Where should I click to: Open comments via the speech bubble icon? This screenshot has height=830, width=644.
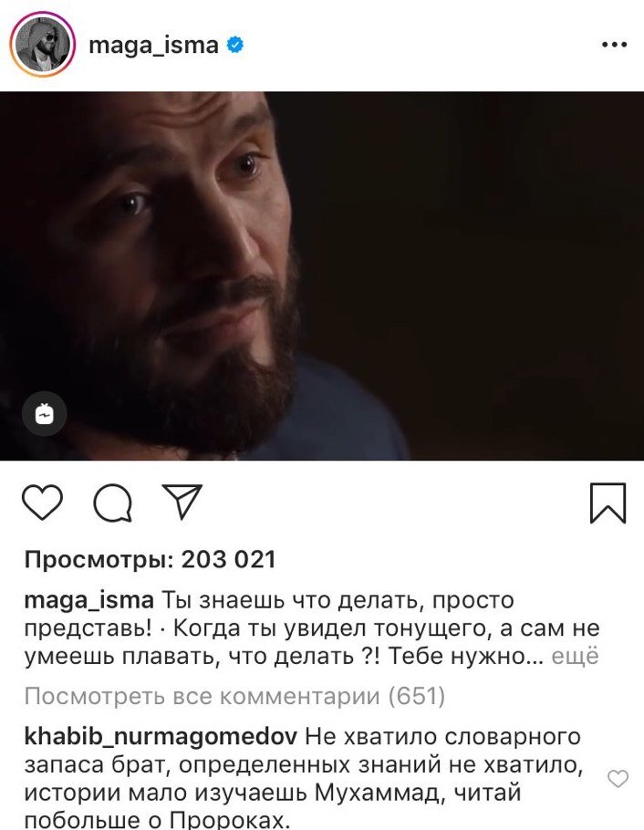(x=113, y=503)
